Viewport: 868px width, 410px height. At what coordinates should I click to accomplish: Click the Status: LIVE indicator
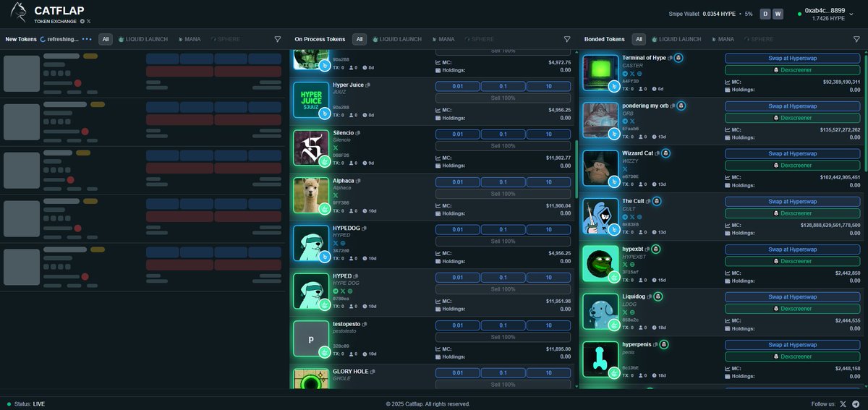26,404
